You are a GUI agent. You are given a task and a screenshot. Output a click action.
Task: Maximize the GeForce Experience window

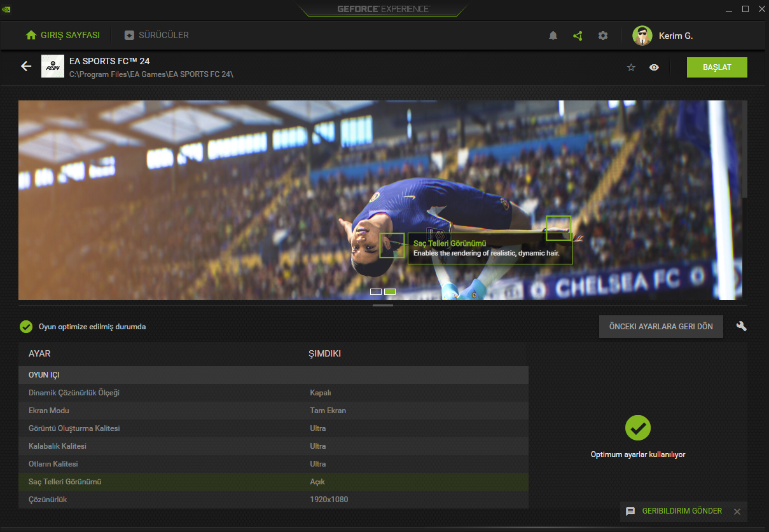pyautogui.click(x=745, y=9)
